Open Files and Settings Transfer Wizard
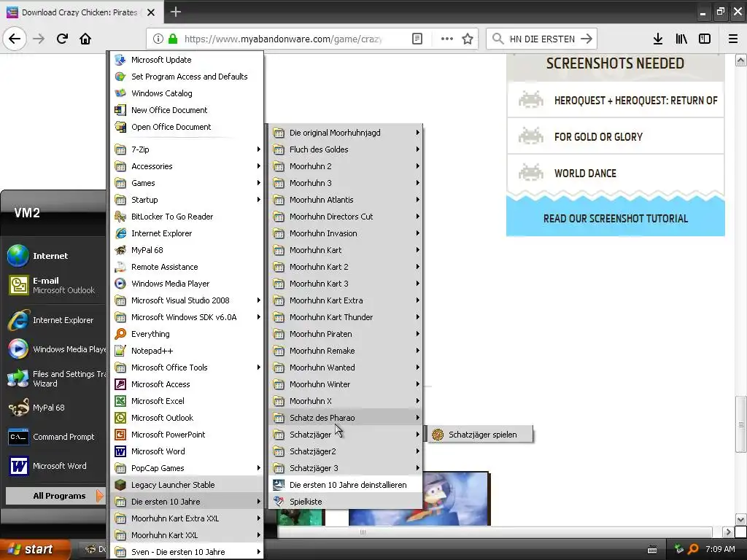 [x=55, y=378]
